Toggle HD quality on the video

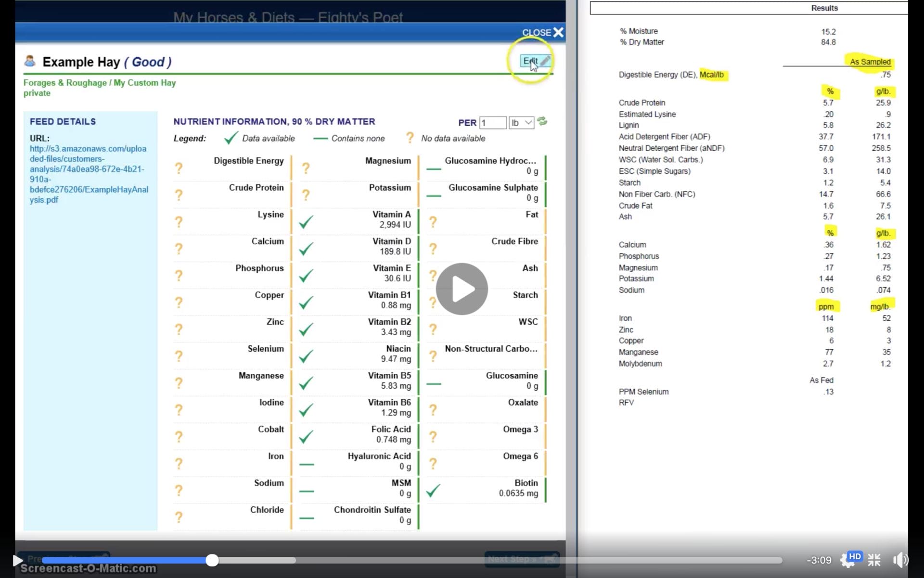tap(855, 557)
